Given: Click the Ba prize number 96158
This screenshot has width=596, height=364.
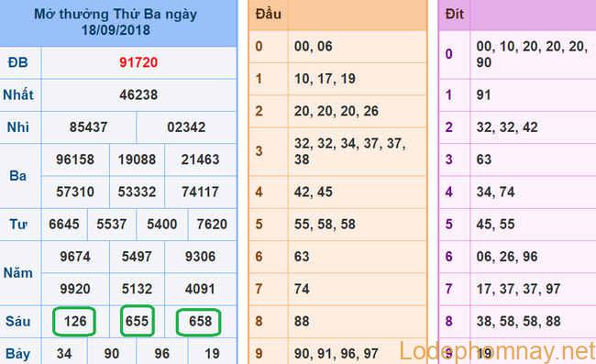Looking at the screenshot, I should coord(75,160).
